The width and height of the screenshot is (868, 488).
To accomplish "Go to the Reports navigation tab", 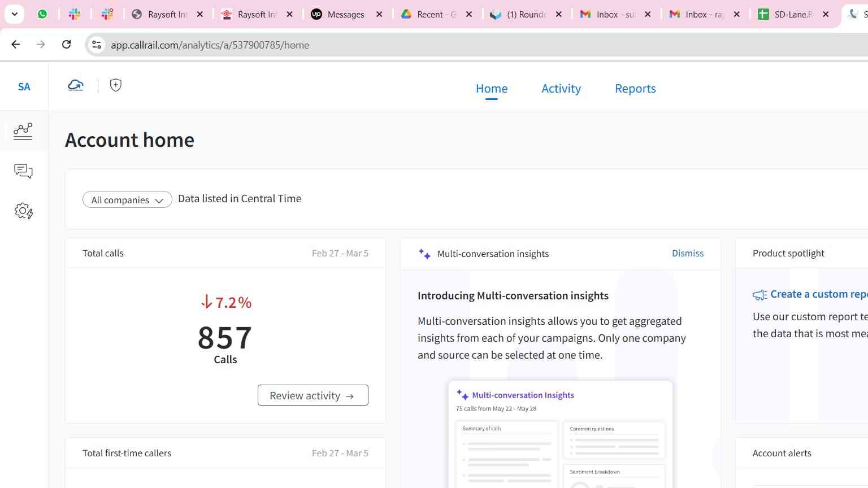I will (635, 89).
